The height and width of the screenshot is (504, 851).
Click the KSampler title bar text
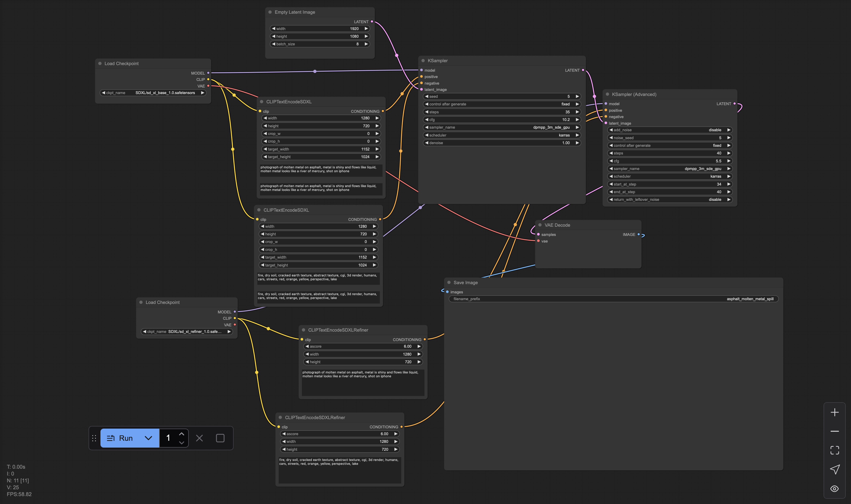coord(437,60)
